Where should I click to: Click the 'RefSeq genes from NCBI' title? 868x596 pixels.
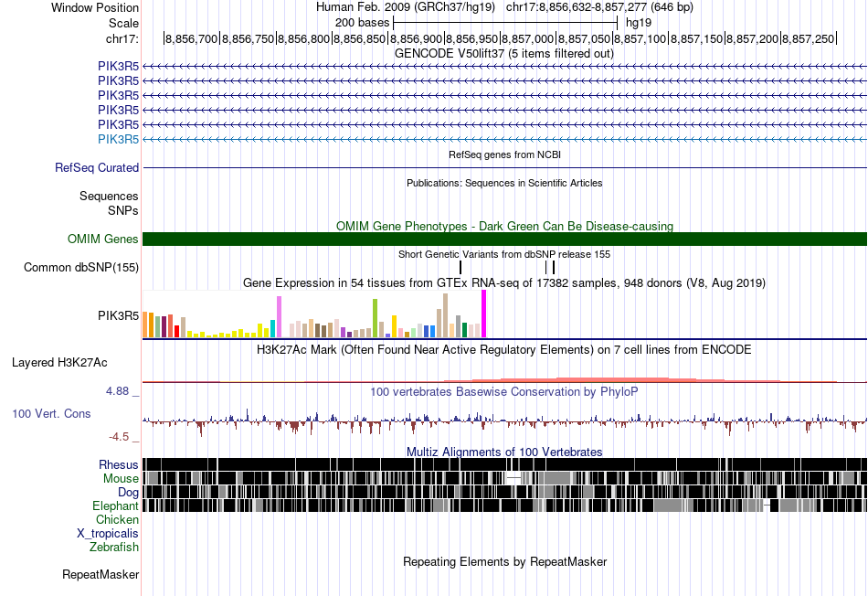(504, 154)
